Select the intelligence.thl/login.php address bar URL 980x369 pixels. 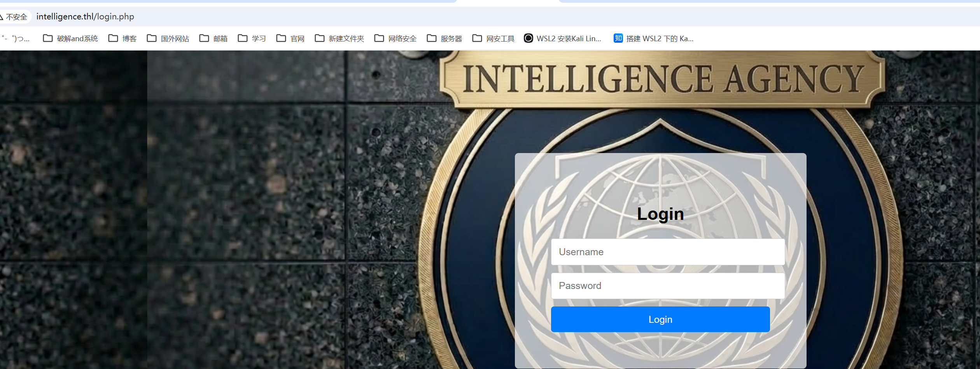tap(85, 17)
